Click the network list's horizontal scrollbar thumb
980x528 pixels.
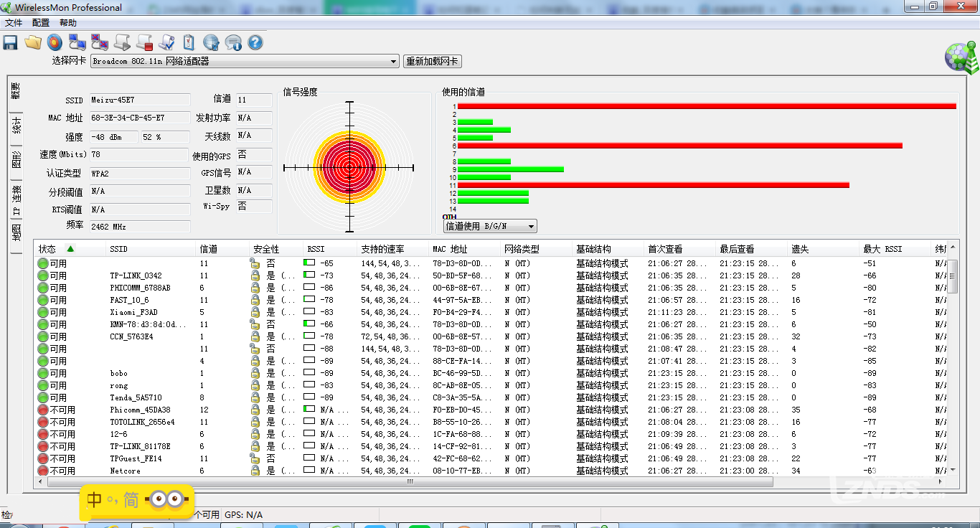(410, 482)
